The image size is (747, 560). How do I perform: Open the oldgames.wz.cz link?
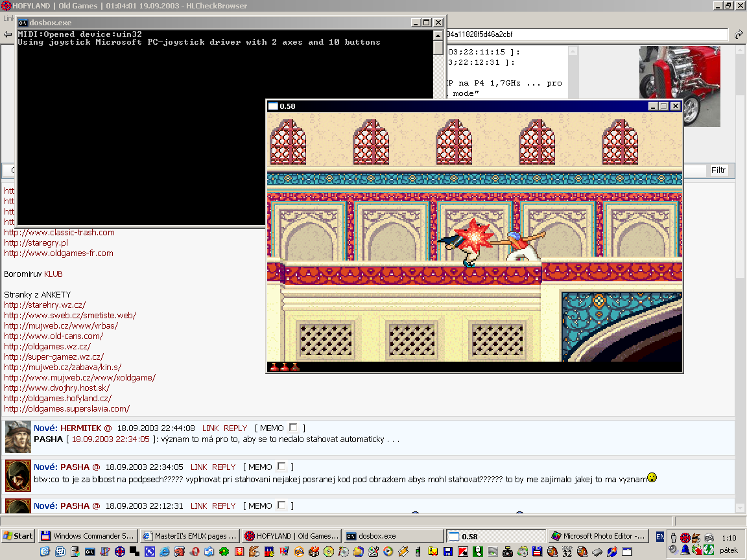tap(47, 347)
